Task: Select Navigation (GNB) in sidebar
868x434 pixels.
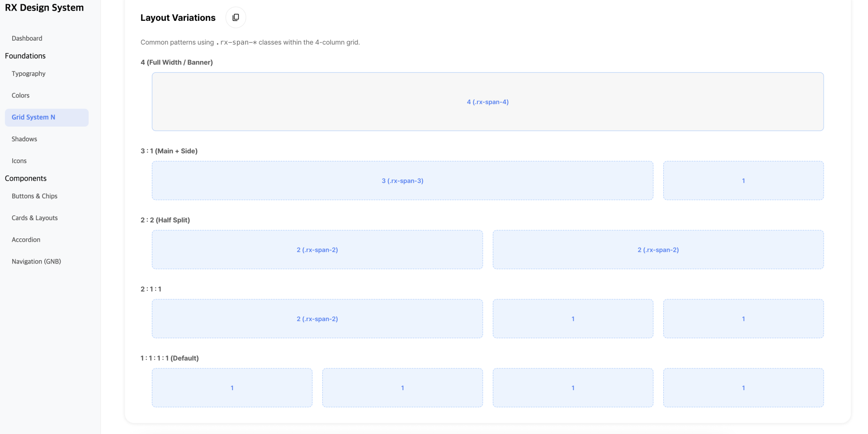Action: tap(36, 261)
